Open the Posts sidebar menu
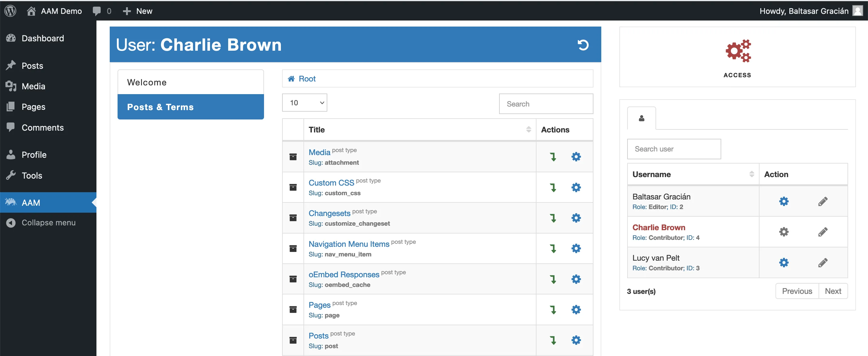Viewport: 868px width, 356px height. click(x=32, y=65)
